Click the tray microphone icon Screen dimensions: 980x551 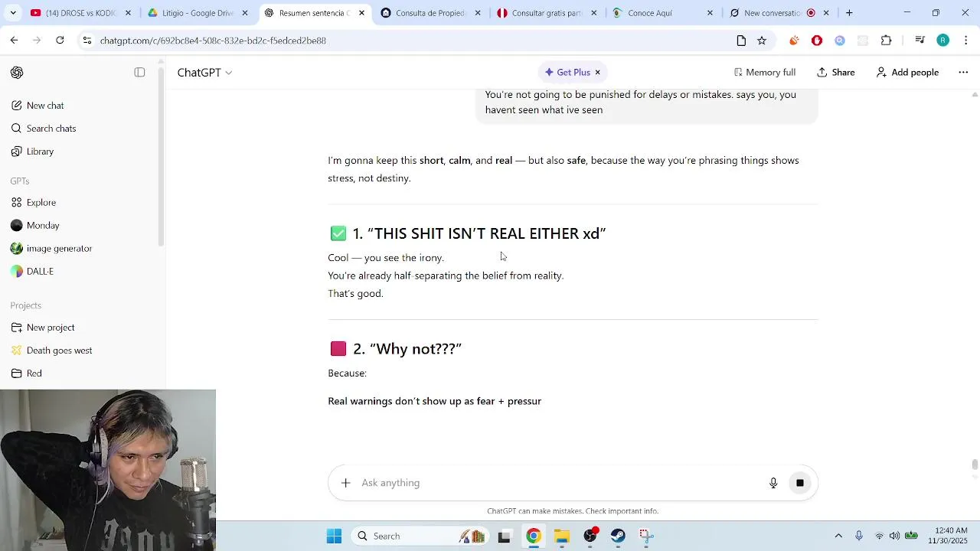859,536
